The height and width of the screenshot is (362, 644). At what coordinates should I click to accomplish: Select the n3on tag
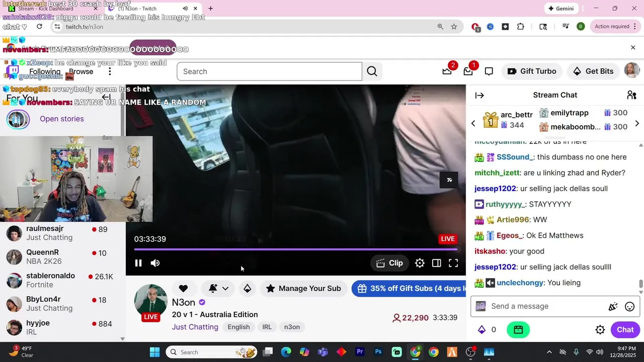click(292, 327)
